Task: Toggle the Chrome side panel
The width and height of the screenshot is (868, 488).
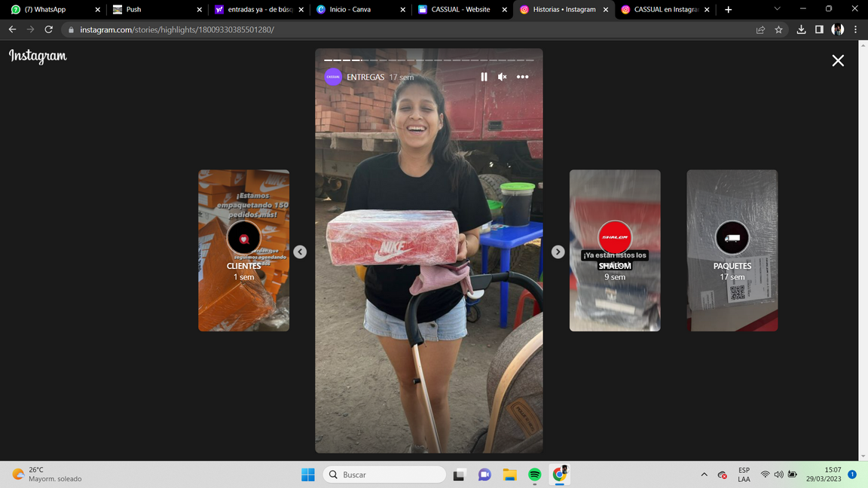Action: (x=819, y=29)
